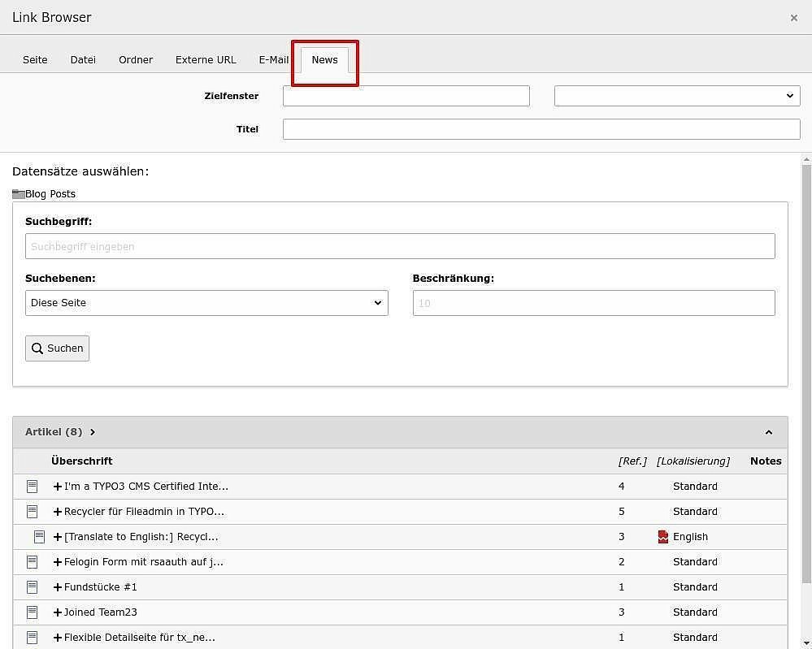The width and height of the screenshot is (812, 649).
Task: Click the Blog Posts folder icon
Action: coord(17,193)
